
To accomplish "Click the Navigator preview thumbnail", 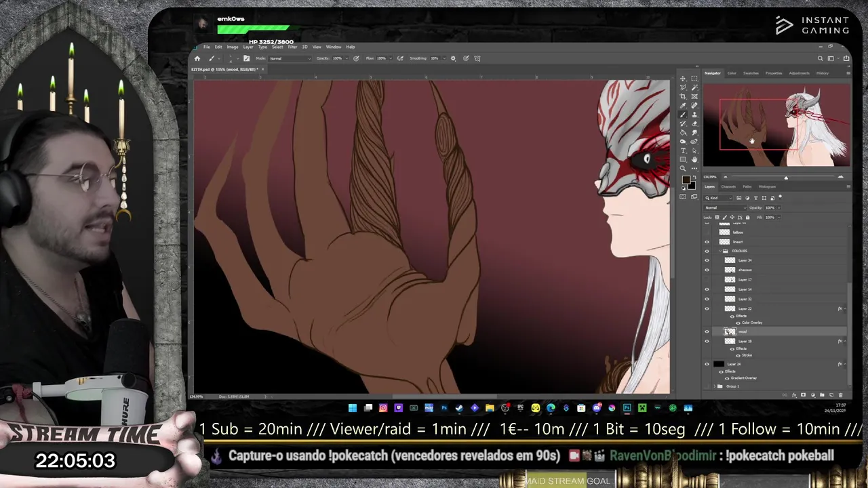I will 776,125.
